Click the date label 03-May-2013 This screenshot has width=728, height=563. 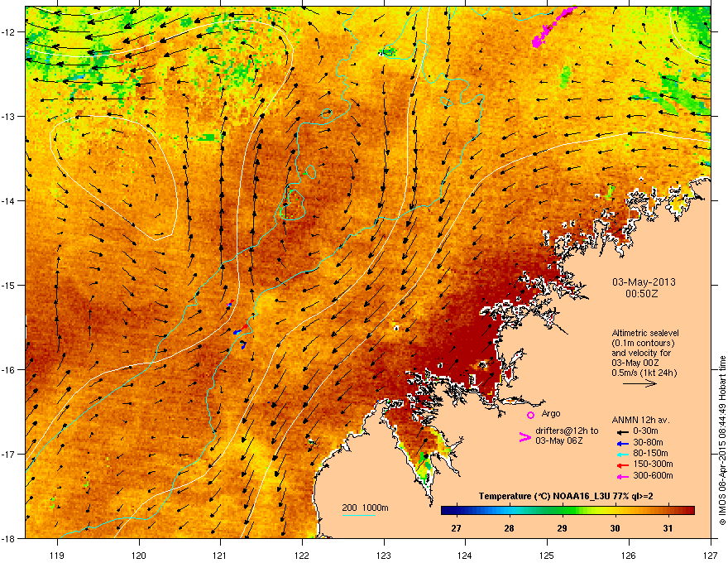pyautogui.click(x=644, y=282)
